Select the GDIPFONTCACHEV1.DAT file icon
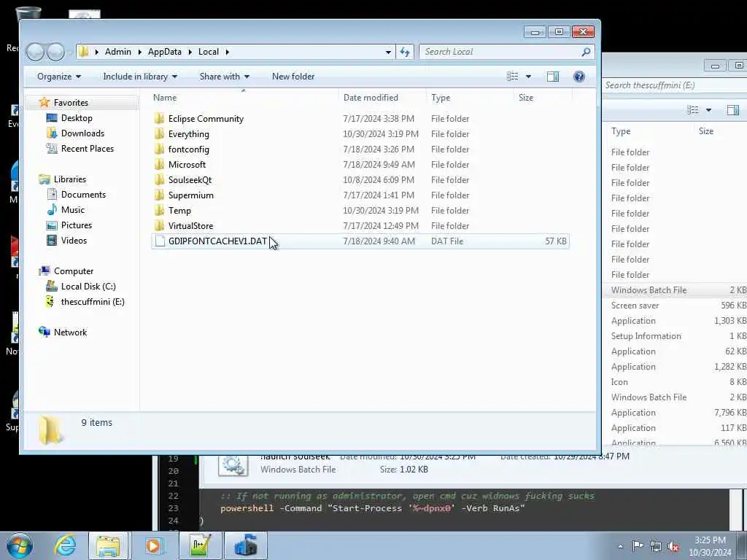 pos(160,241)
